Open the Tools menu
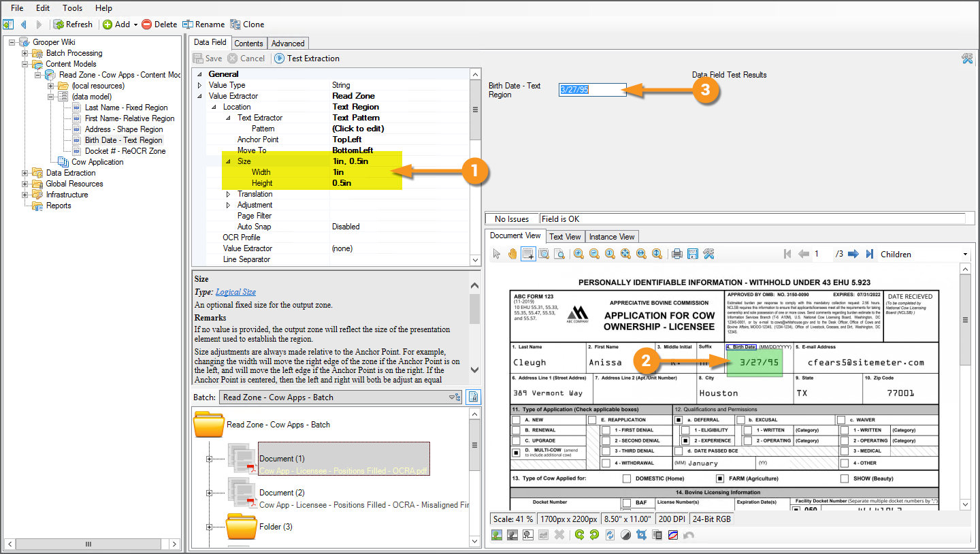The height and width of the screenshot is (554, 980). pyautogui.click(x=72, y=8)
